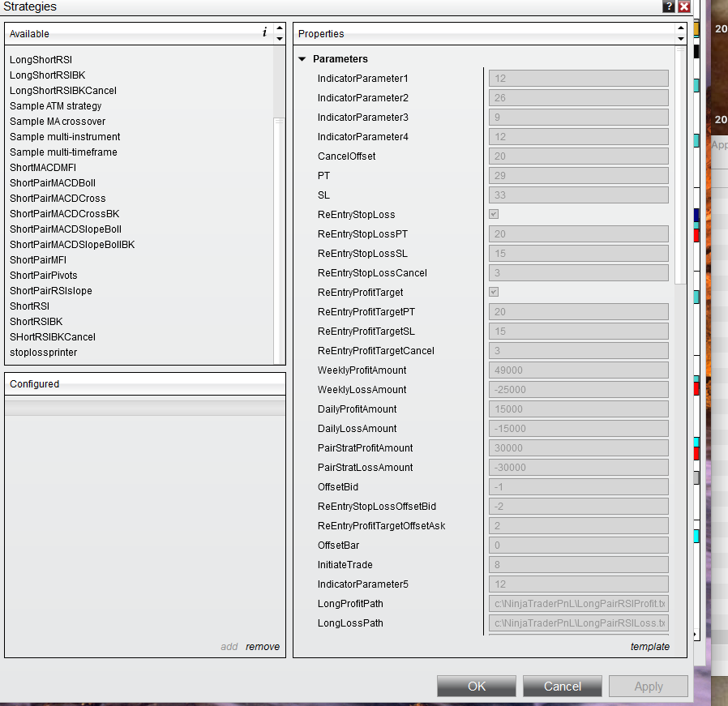The height and width of the screenshot is (706, 728).
Task: Click the PT value field
Action: (579, 175)
